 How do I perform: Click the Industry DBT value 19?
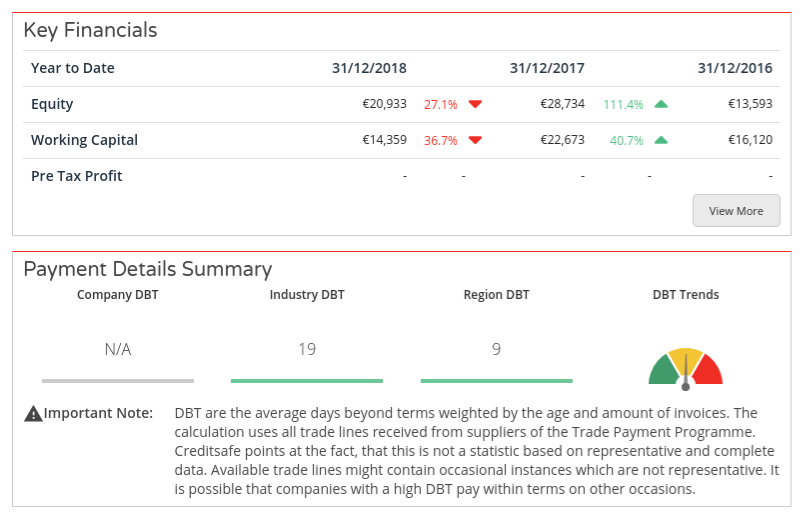point(307,349)
